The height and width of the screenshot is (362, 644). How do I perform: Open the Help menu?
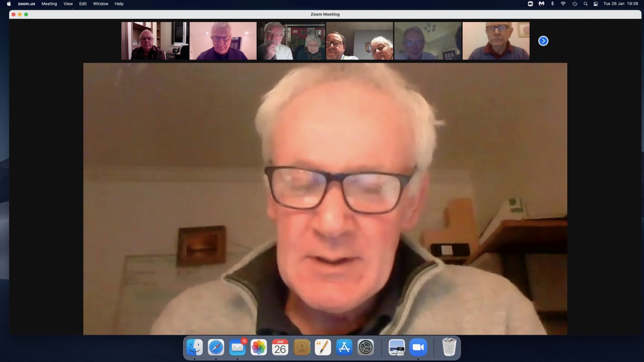pos(119,4)
